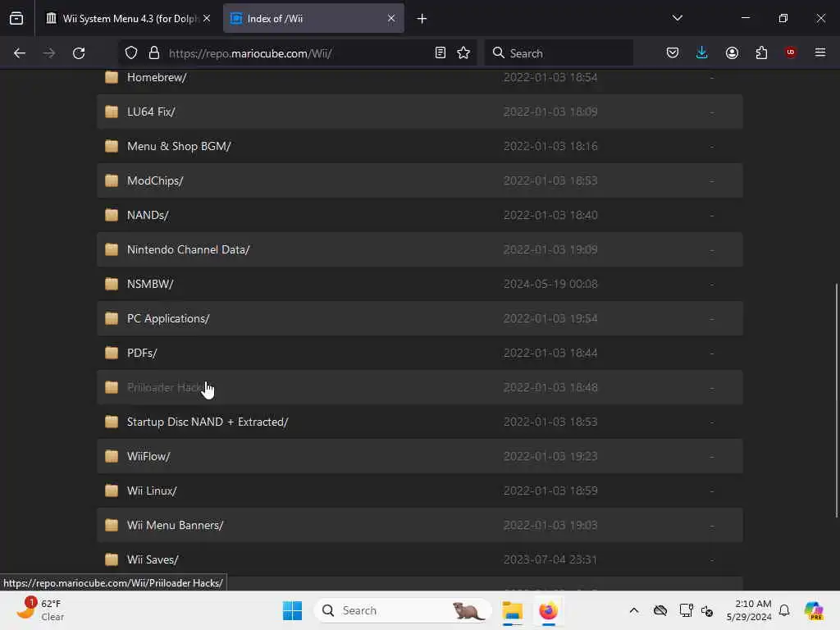840x630 pixels.
Task: Click the muted volume tray icon
Action: pos(706,610)
